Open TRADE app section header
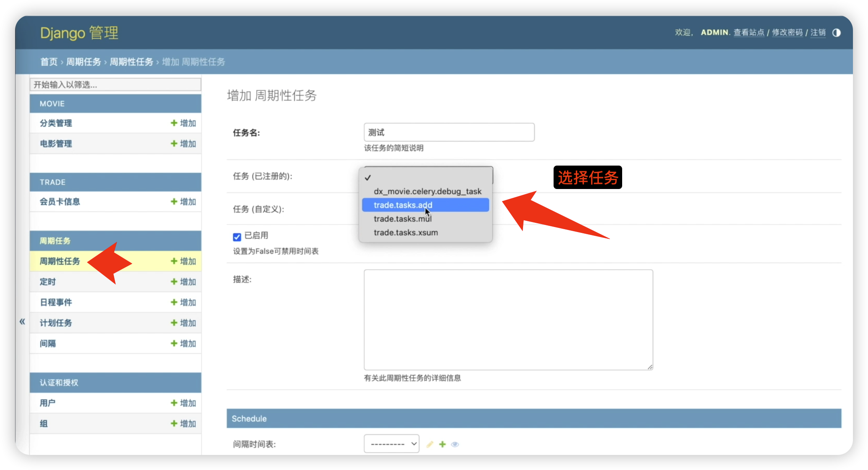The height and width of the screenshot is (470, 868). [53, 182]
